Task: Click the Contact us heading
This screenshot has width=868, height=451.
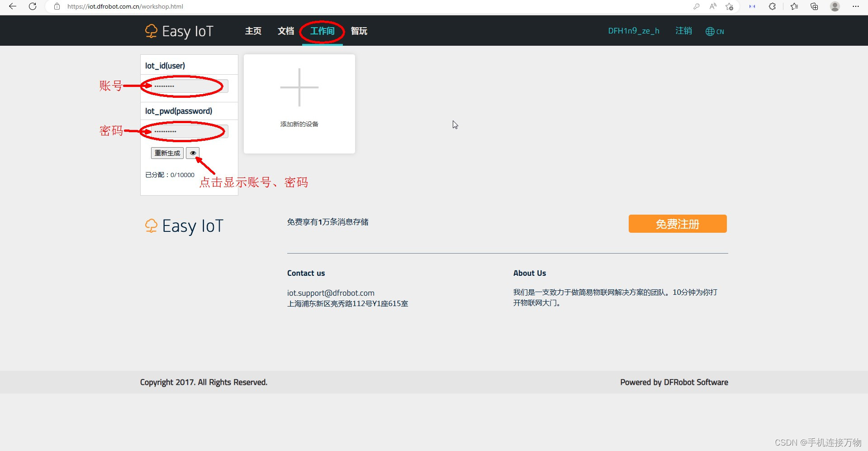Action: [306, 273]
